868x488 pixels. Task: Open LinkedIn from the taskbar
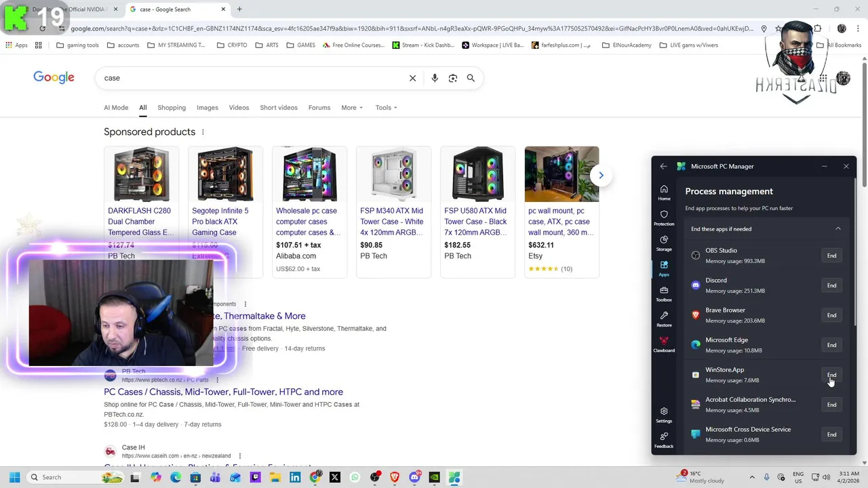(x=295, y=477)
